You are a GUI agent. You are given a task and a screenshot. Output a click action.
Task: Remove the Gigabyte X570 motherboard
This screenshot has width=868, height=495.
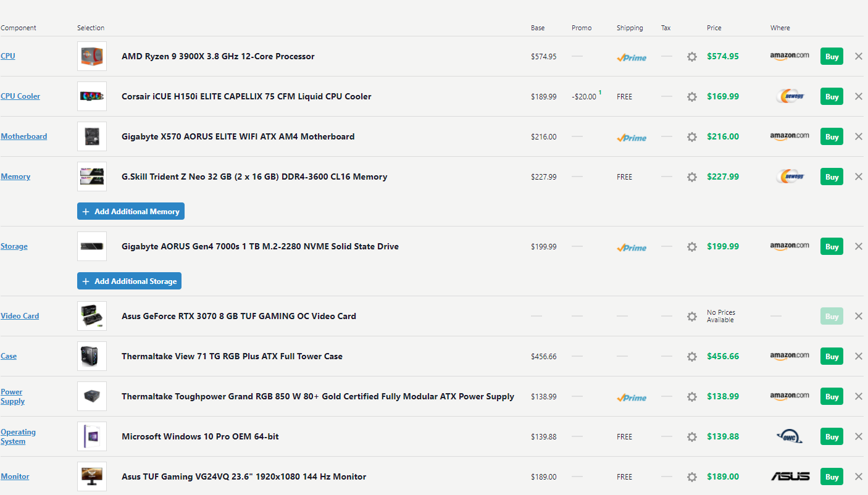tap(859, 136)
